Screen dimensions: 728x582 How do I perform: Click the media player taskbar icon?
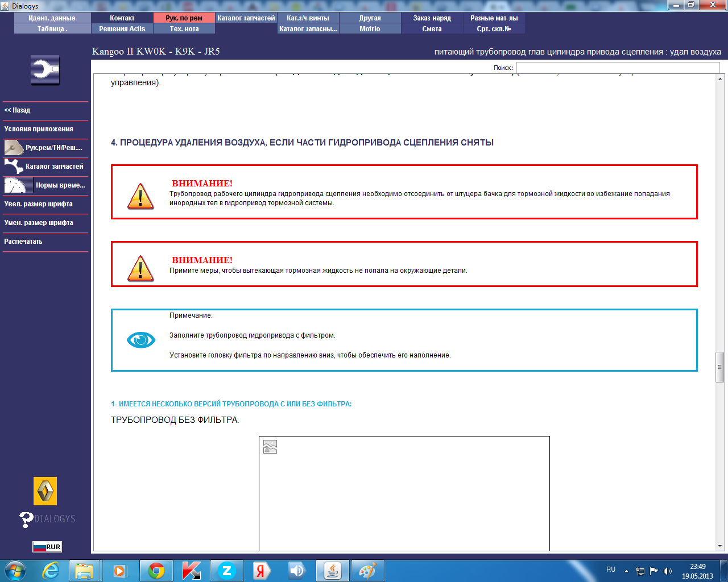tap(120, 571)
